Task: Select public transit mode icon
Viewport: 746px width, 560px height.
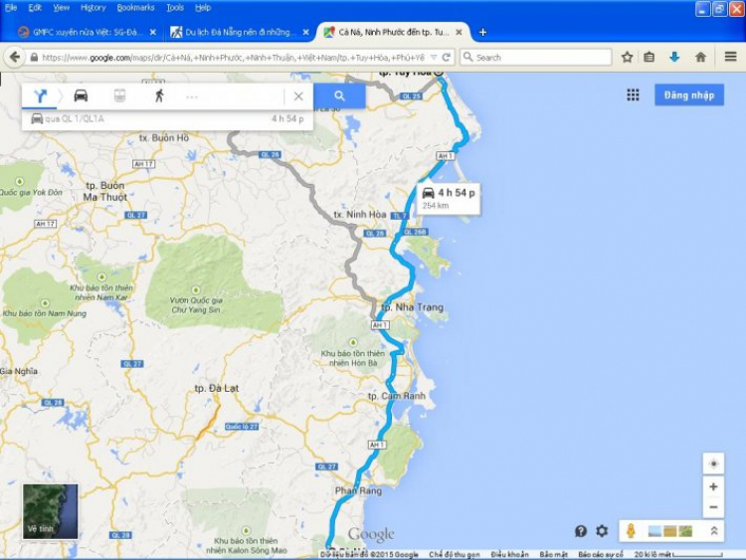Action: (x=120, y=96)
